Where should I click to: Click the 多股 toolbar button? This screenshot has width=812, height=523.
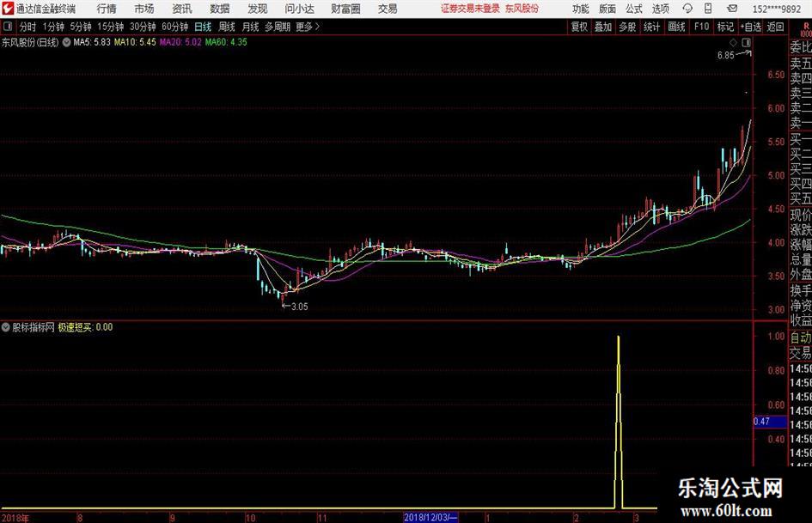(627, 27)
